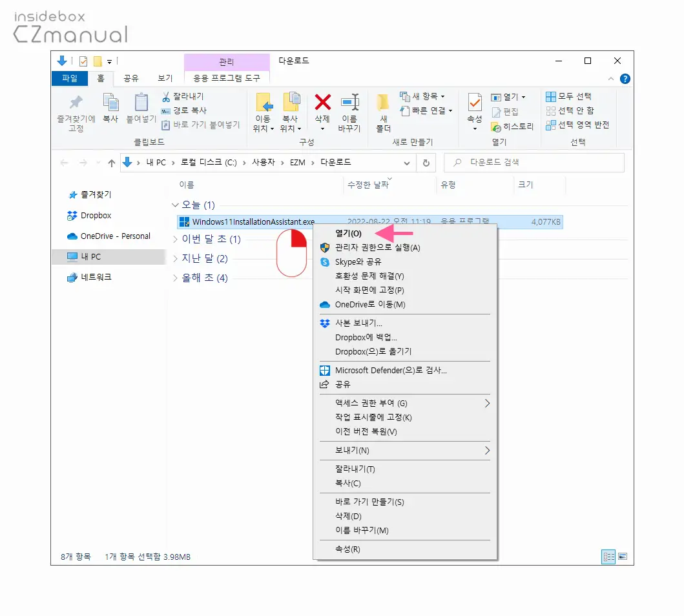The height and width of the screenshot is (616, 684).
Task: Open 새 항목 new item dropdown
Action: [x=422, y=96]
